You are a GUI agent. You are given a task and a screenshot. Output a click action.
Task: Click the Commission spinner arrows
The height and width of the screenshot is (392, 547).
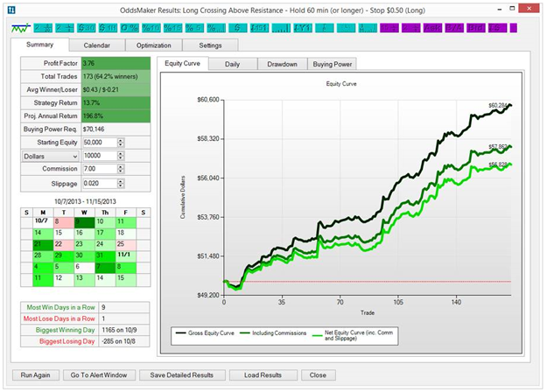121,169
